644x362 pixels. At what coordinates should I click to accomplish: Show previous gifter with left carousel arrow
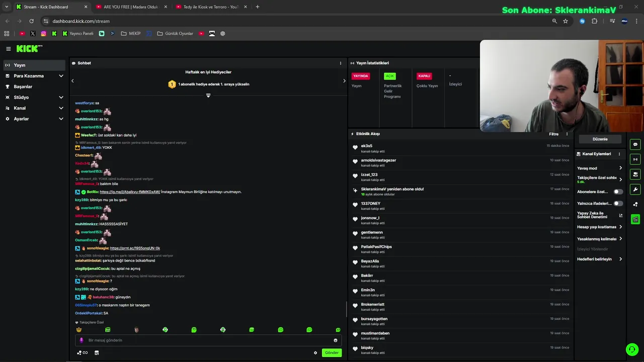[x=72, y=81]
